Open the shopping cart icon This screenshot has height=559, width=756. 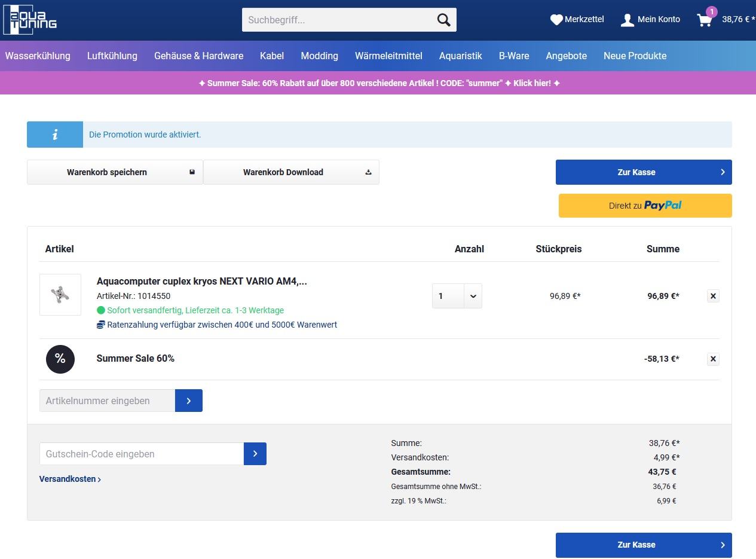pos(705,20)
